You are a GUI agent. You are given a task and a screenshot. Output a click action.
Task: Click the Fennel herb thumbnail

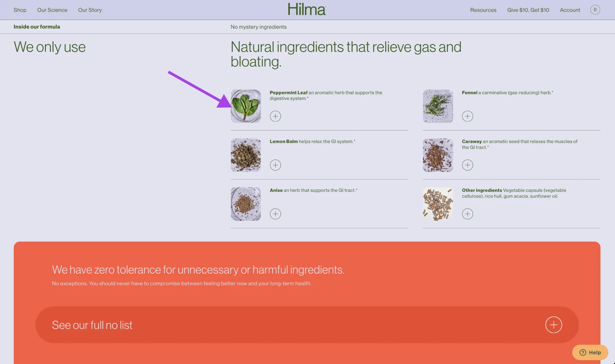438,106
